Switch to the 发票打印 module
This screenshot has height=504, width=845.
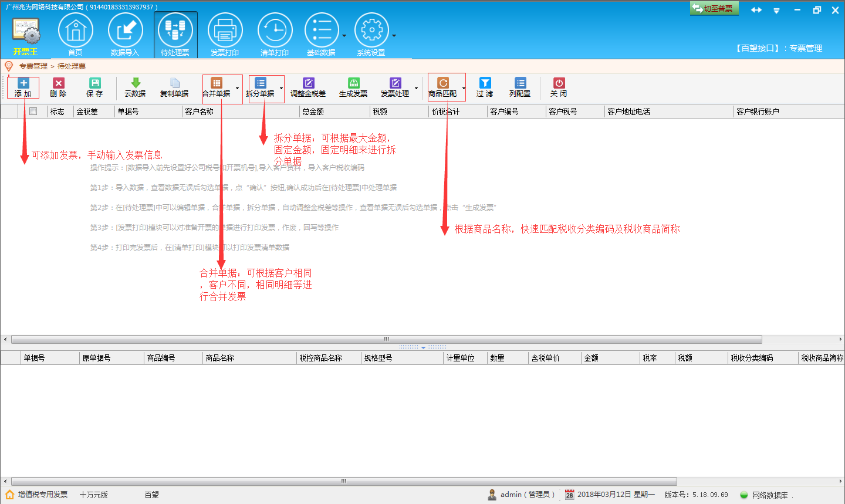[x=225, y=35]
